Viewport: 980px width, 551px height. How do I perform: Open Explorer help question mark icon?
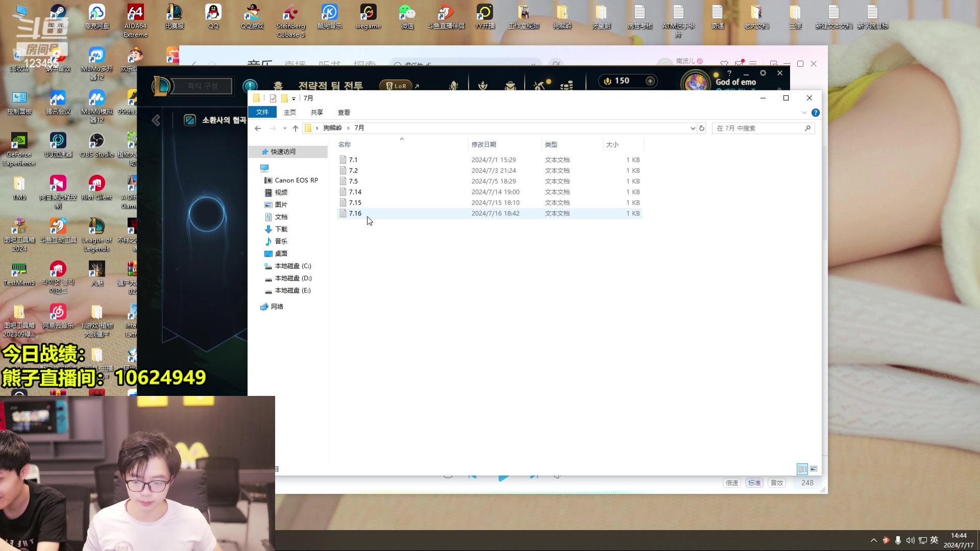click(x=816, y=113)
